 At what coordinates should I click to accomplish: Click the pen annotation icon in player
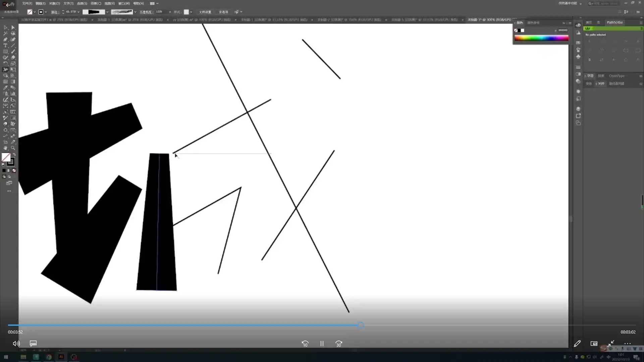(577, 344)
